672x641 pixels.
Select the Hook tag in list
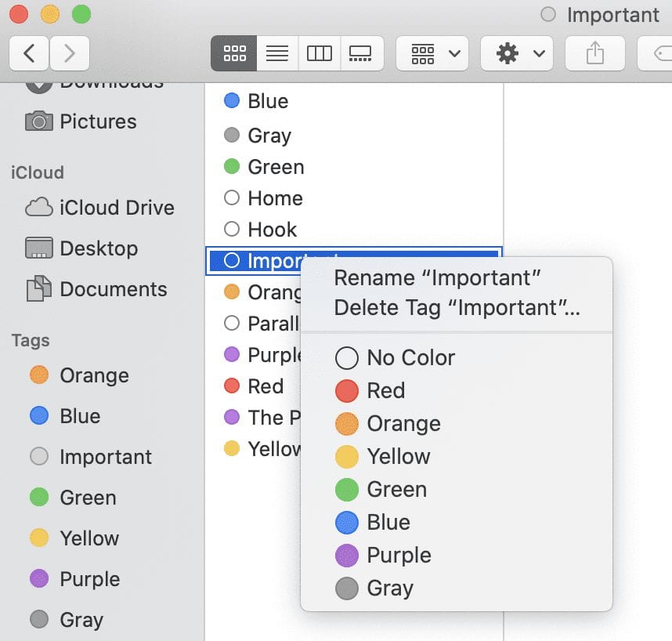click(x=272, y=230)
